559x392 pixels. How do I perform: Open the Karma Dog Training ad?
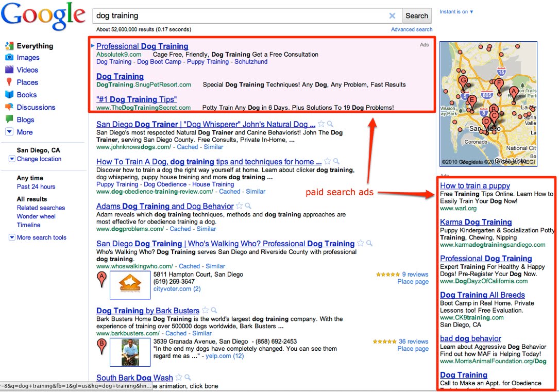coord(476,221)
